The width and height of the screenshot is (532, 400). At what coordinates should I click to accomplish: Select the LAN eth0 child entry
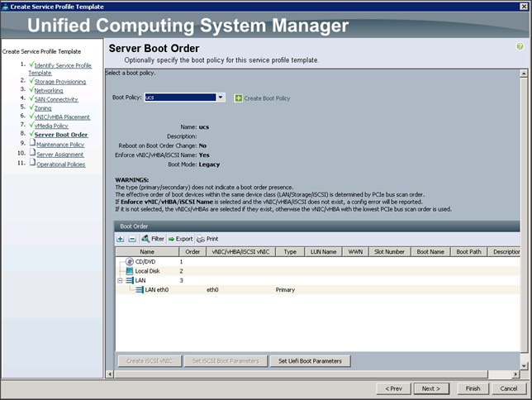(156, 289)
